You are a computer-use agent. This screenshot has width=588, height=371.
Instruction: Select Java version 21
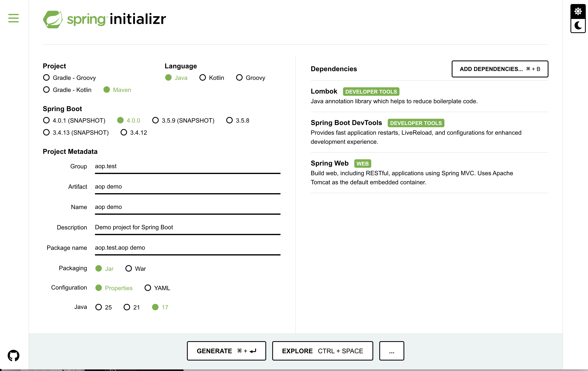click(x=127, y=307)
